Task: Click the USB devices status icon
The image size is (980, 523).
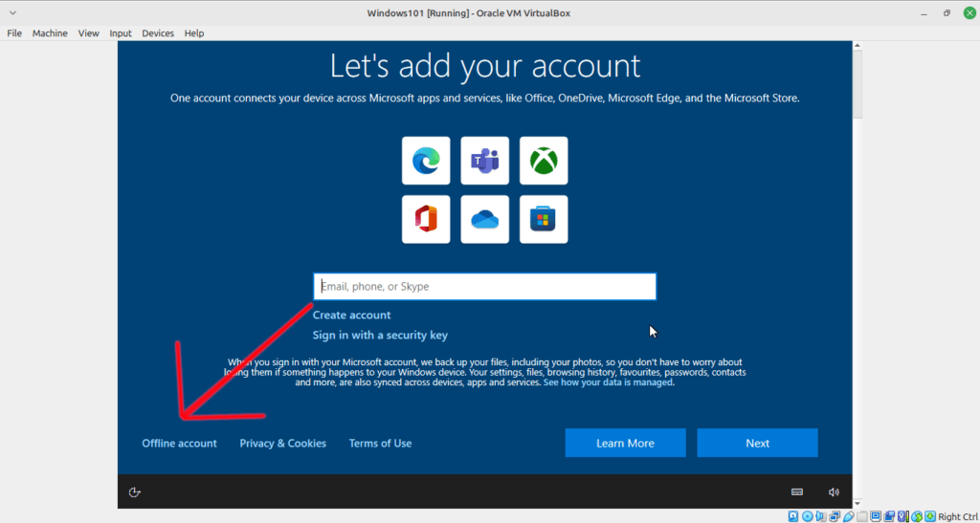Action: 849,516
